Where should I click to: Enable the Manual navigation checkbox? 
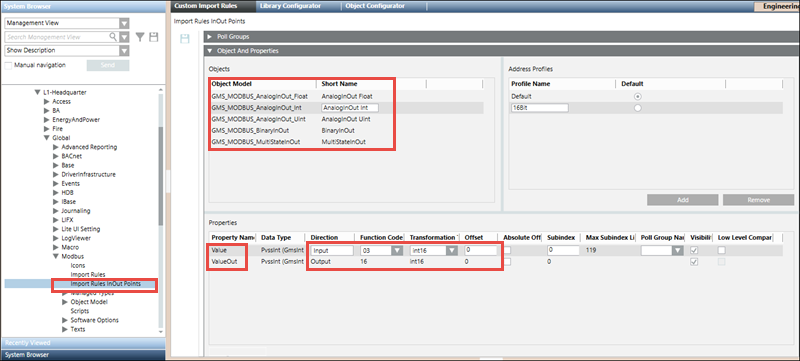8,65
